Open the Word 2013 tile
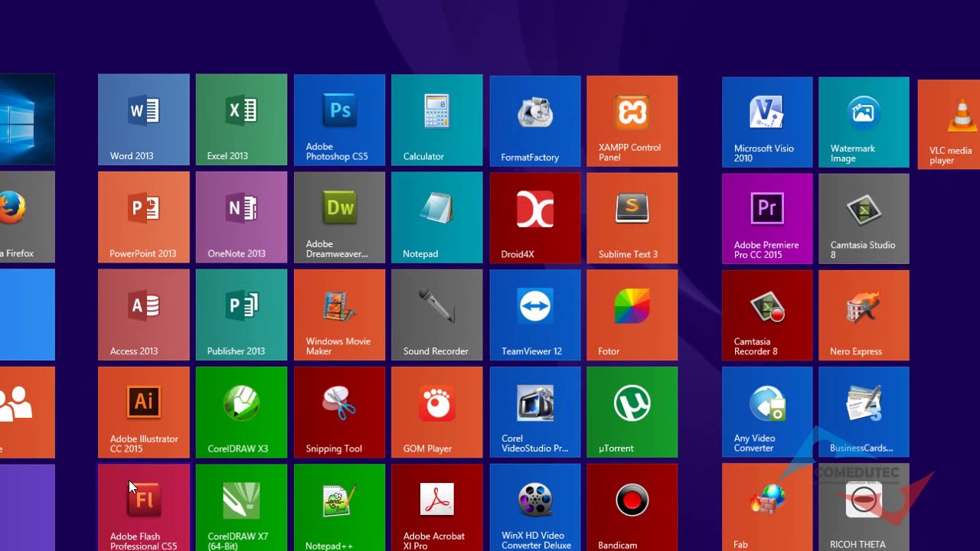This screenshot has width=980, height=551. pyautogui.click(x=144, y=119)
